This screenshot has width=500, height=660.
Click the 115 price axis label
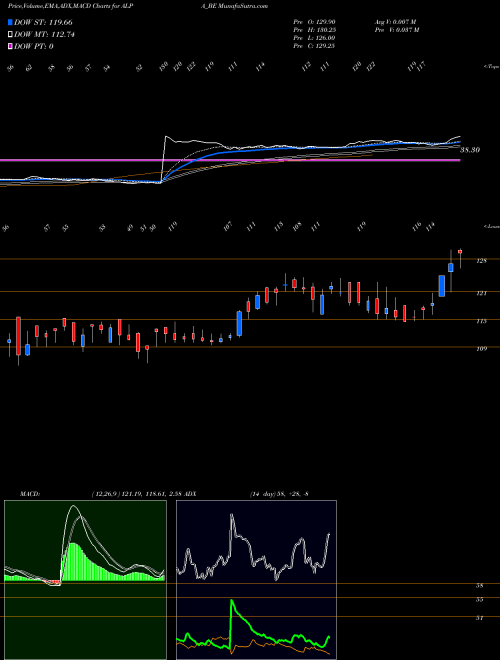coord(481,321)
